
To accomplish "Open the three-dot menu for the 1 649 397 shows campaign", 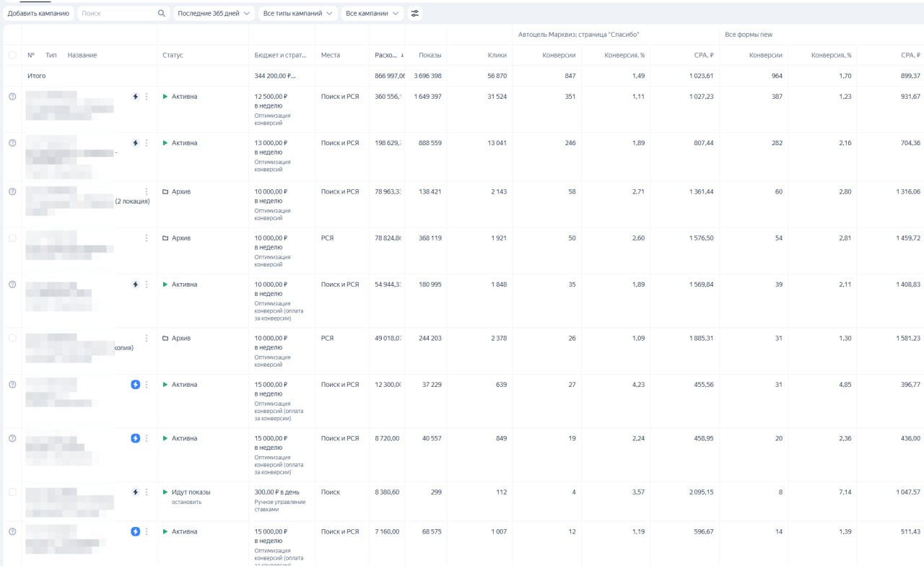I will tap(147, 96).
